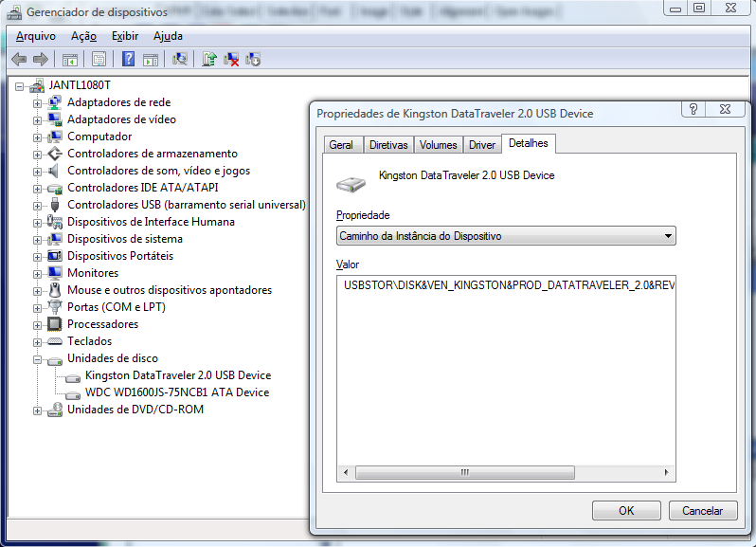This screenshot has width=756, height=547.
Task: Expand the Monitores node
Action: pyautogui.click(x=37, y=274)
